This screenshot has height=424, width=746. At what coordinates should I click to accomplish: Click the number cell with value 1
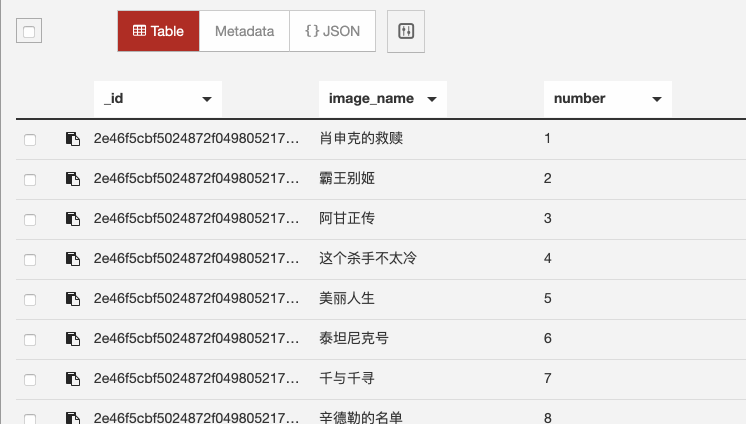tap(548, 138)
